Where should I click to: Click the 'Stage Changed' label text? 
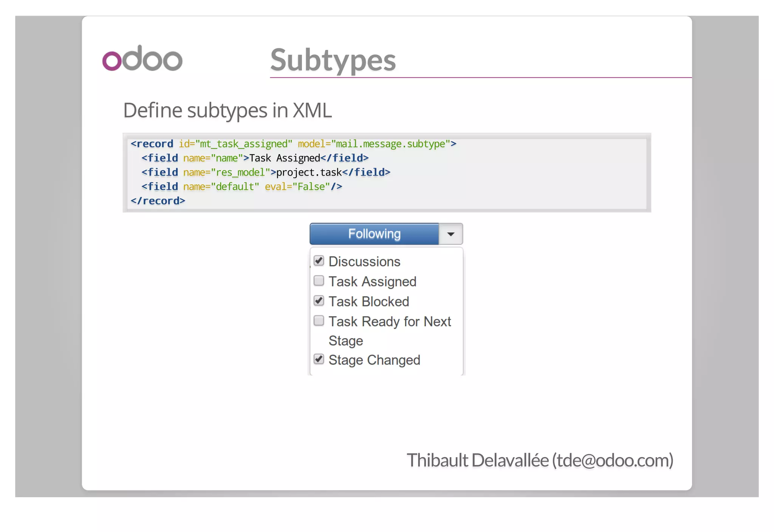[x=374, y=360]
